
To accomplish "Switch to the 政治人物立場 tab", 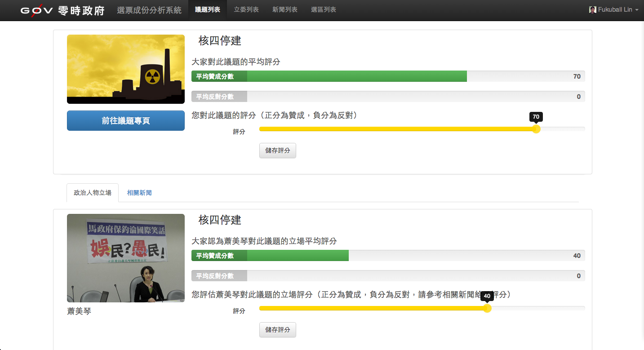I will click(93, 193).
